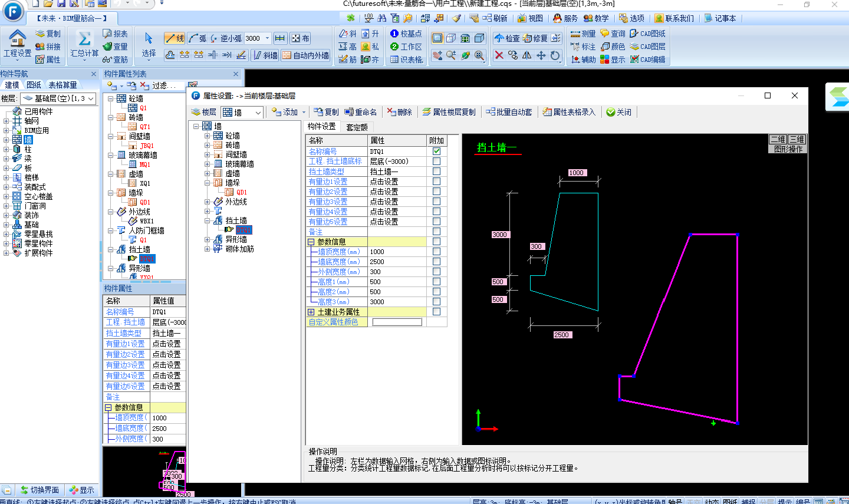Switch preview to 三维 view
Image resolution: width=849 pixels, height=504 pixels.
pos(797,139)
